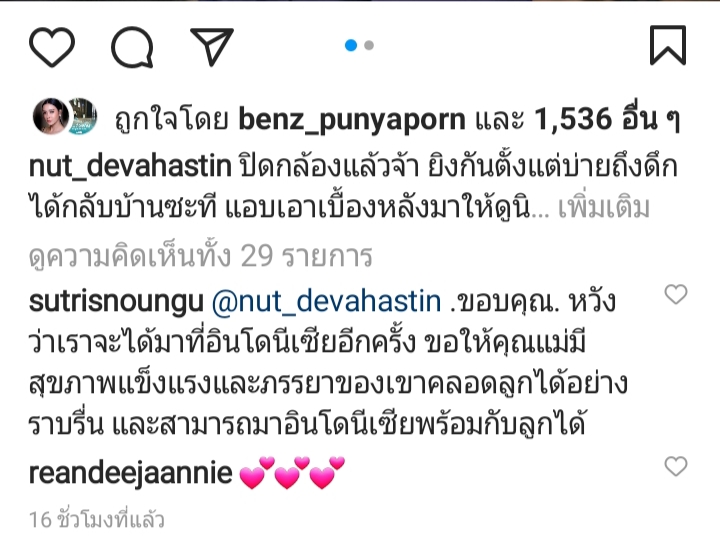Open benz_punyaporn profile from likes
The image size is (720, 540).
click(352, 119)
